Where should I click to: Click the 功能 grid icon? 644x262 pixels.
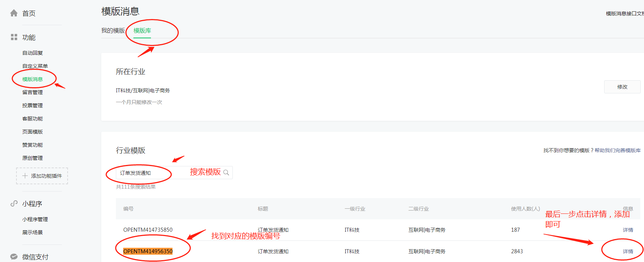pos(14,37)
